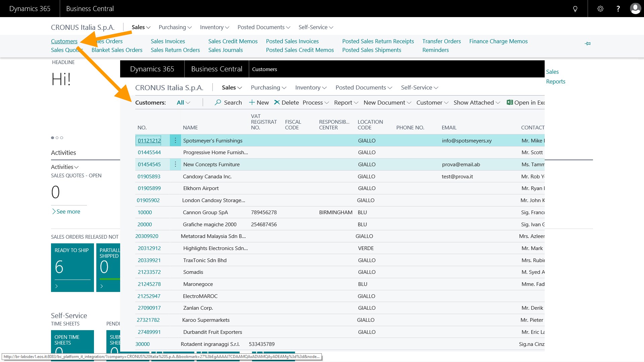Viewport: 644px width, 362px height.
Task: Open Posted Sales Shipments link
Action: click(x=372, y=50)
